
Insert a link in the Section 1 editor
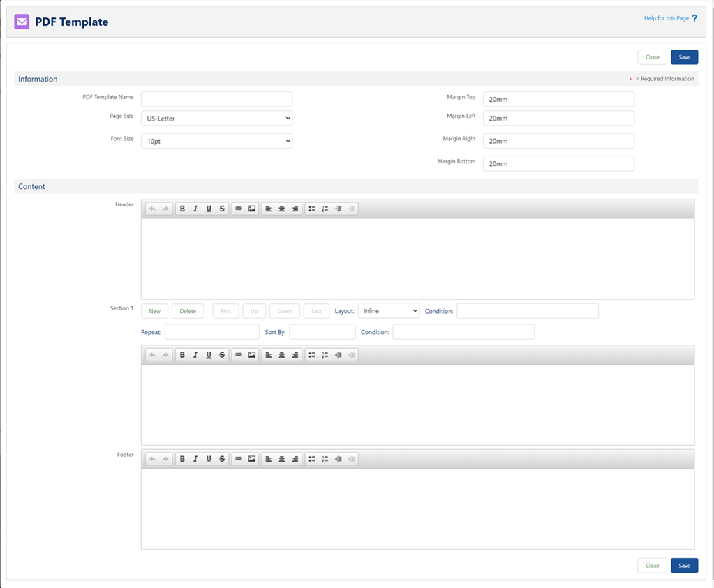[239, 355]
